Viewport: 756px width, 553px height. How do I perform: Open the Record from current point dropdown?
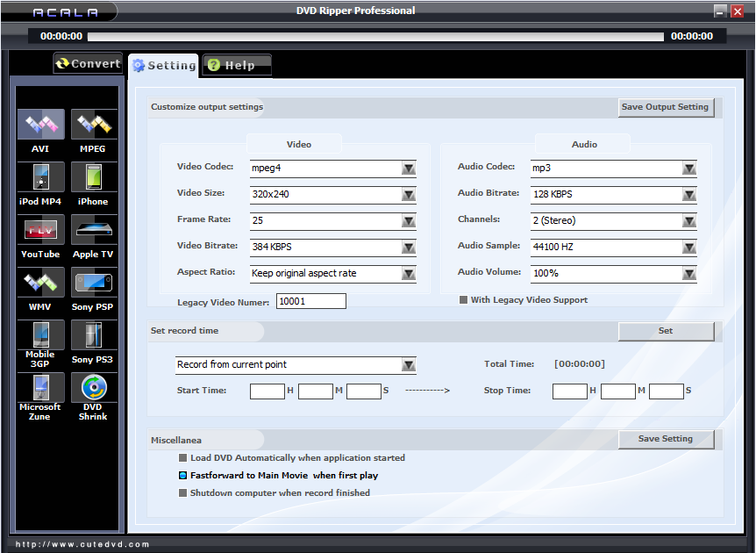[x=409, y=365]
